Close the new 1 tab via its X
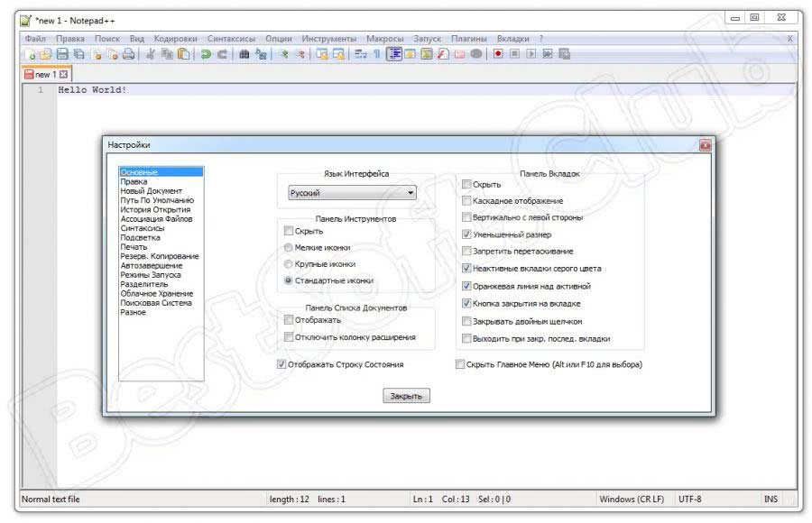Image resolution: width=812 pixels, height=523 pixels. (x=64, y=75)
